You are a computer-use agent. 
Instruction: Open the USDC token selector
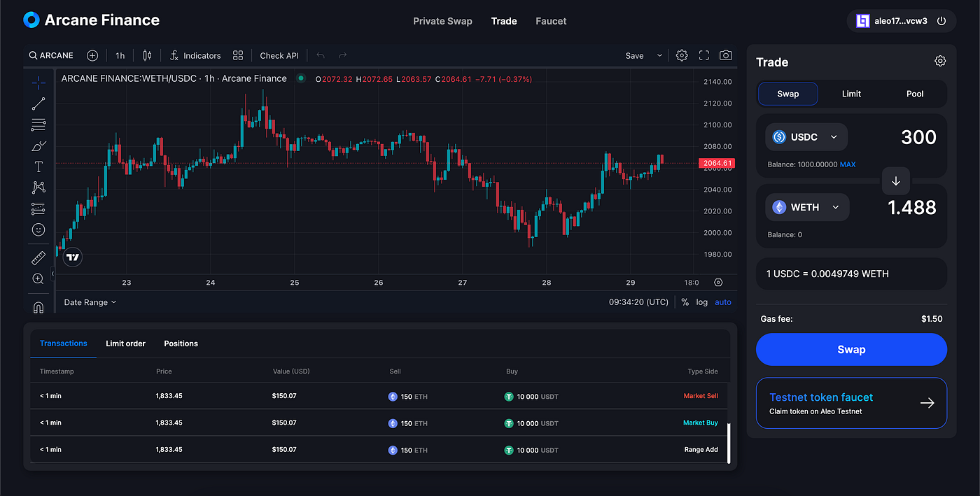coord(806,137)
